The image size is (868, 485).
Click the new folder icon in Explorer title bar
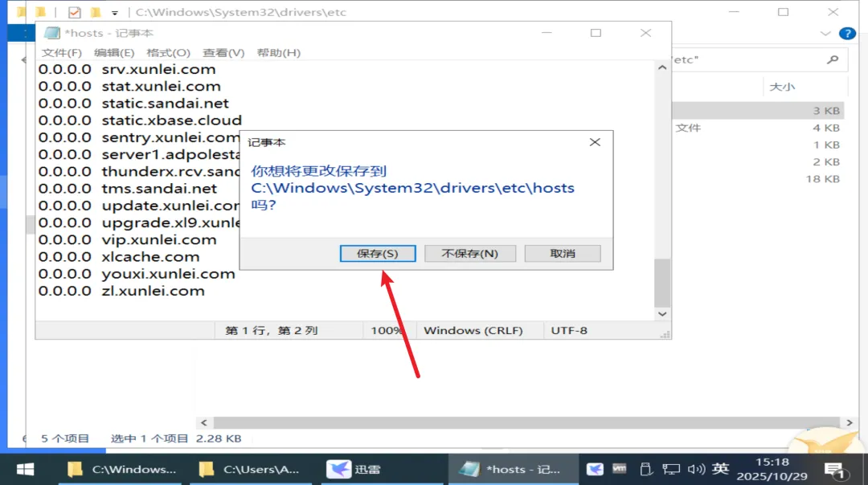tap(96, 12)
